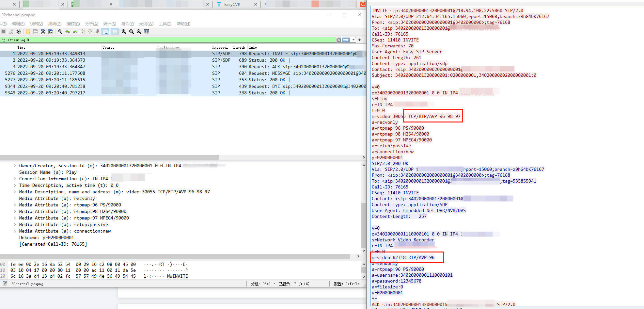This screenshot has height=309, width=644.
Task: Open the 跳转(G) menu
Action: pos(55,24)
